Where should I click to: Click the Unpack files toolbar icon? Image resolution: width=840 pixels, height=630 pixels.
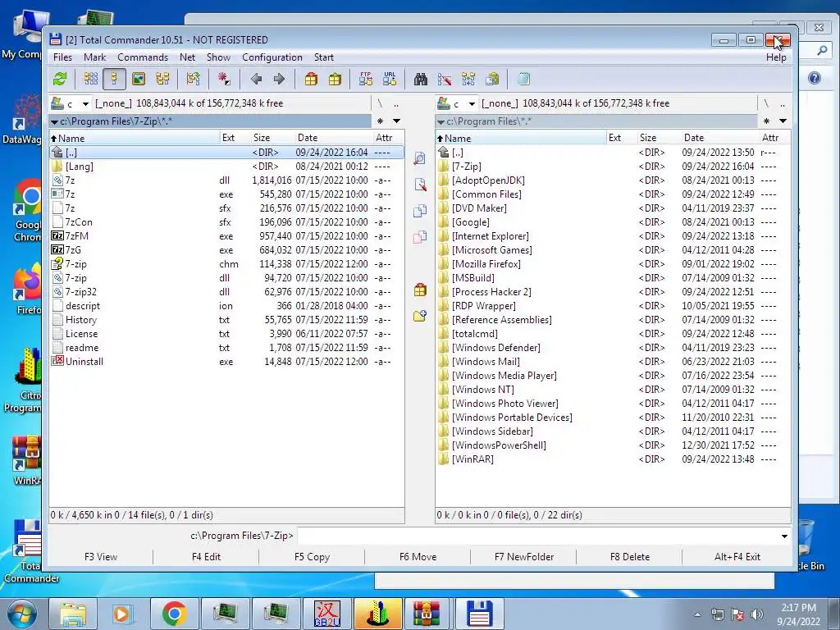pyautogui.click(x=335, y=80)
